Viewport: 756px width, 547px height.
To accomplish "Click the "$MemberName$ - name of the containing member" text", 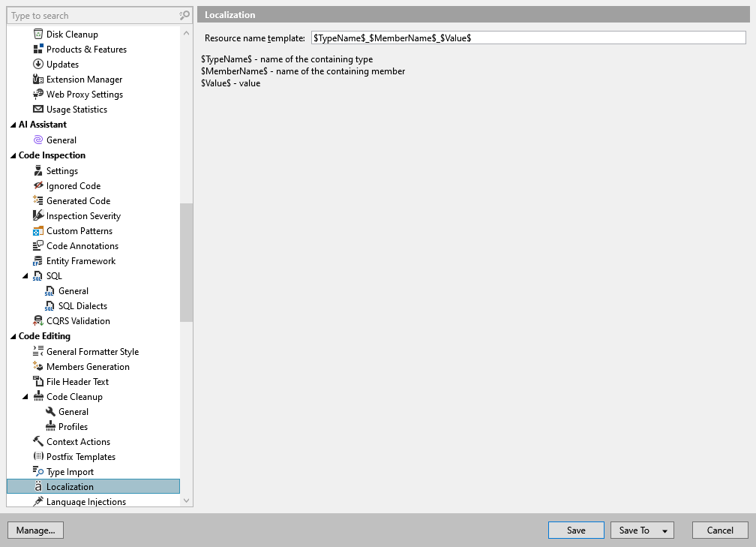I will [303, 71].
